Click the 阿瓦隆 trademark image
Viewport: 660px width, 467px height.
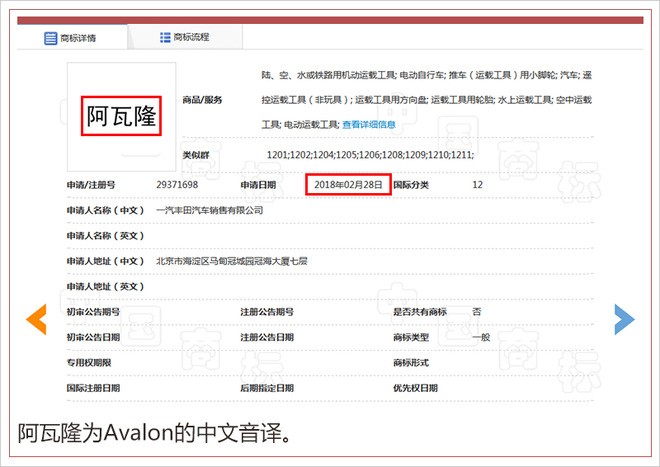[x=120, y=116]
